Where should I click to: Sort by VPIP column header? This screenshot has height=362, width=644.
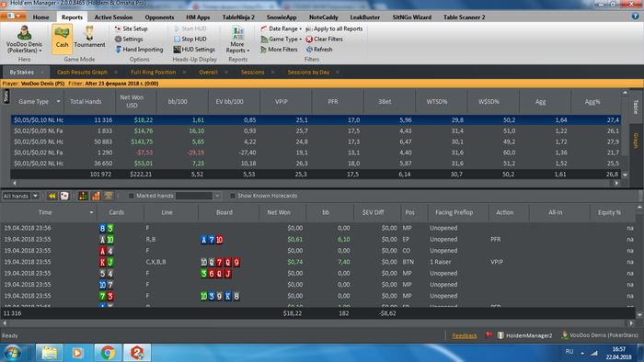click(x=282, y=101)
